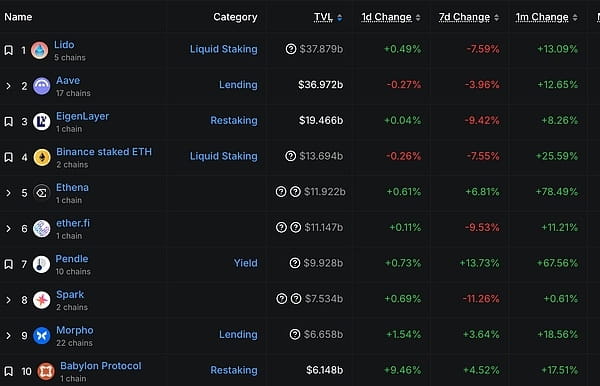Bookmark Babylon Protocol row
Screen dimensions: 600x386
[8, 371]
